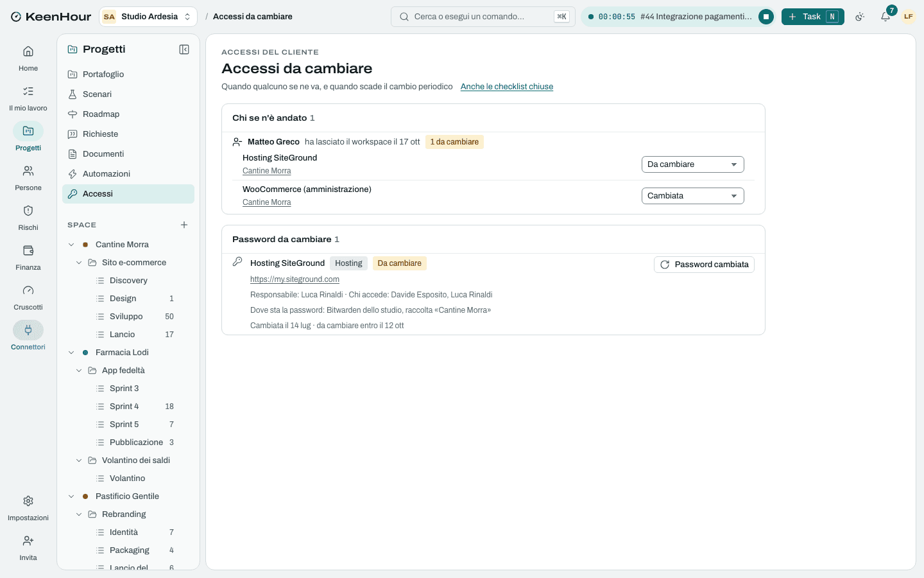Add a new Space

pyautogui.click(x=184, y=225)
